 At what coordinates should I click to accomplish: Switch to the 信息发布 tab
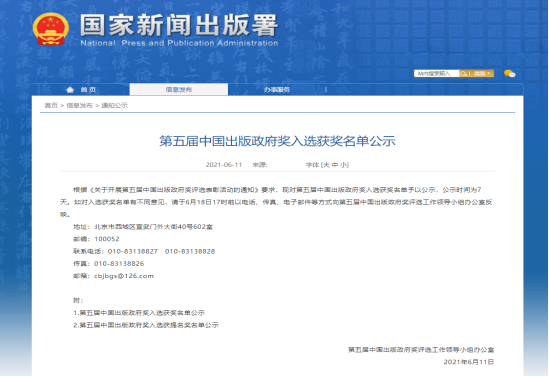179,89
